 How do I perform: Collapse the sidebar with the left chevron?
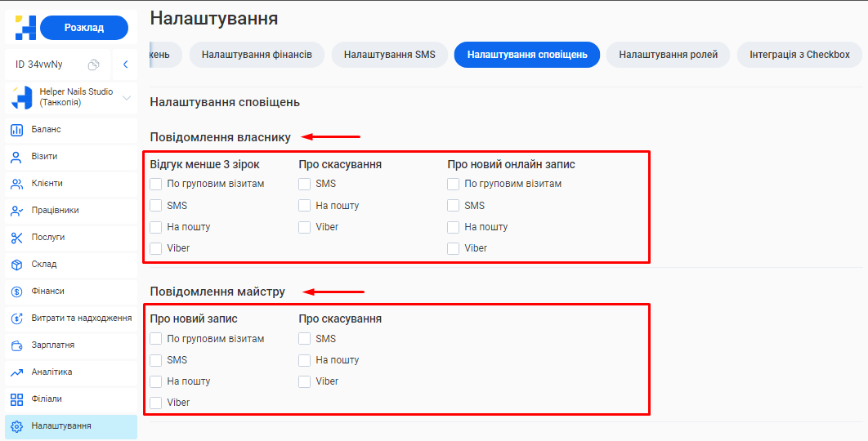125,65
